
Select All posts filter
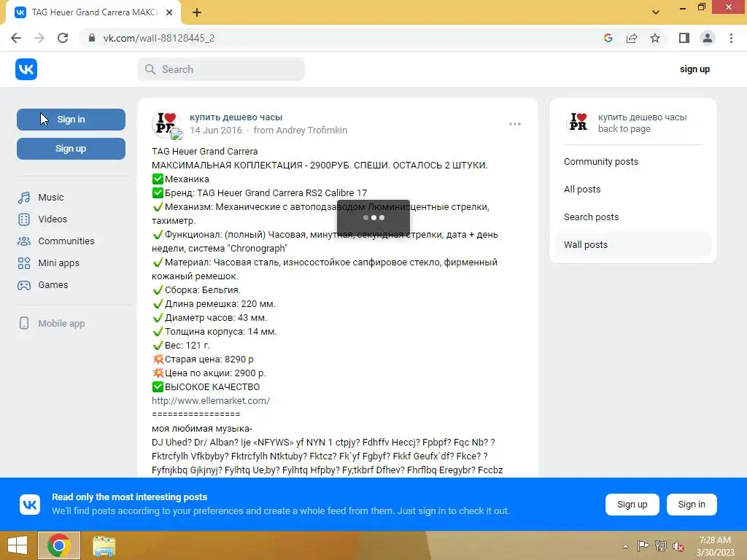(582, 189)
